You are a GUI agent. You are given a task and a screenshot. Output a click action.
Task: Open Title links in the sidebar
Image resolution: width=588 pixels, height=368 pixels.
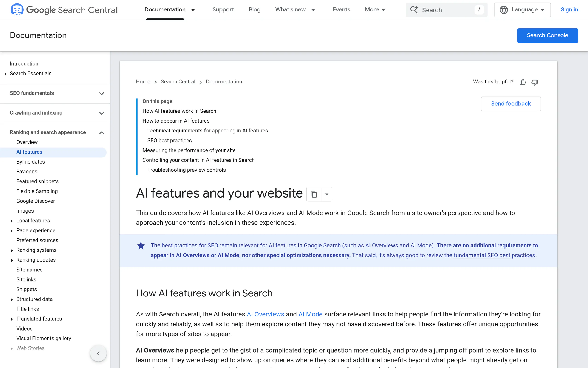click(28, 309)
